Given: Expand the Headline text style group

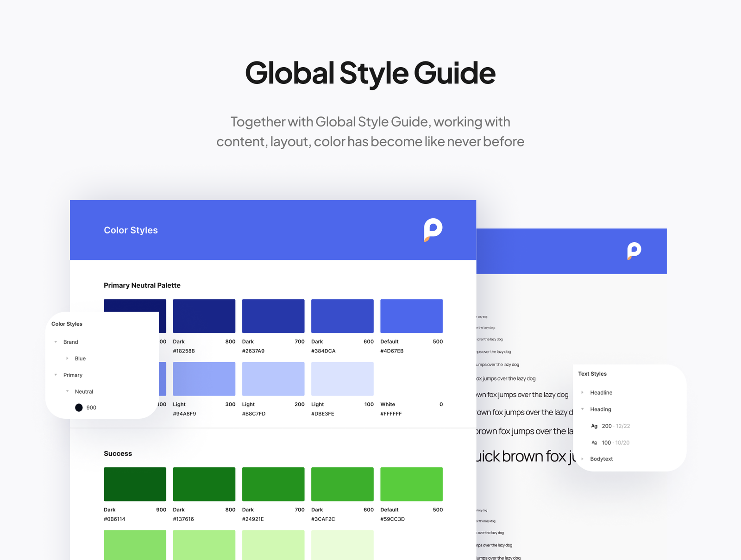Looking at the screenshot, I should point(583,392).
